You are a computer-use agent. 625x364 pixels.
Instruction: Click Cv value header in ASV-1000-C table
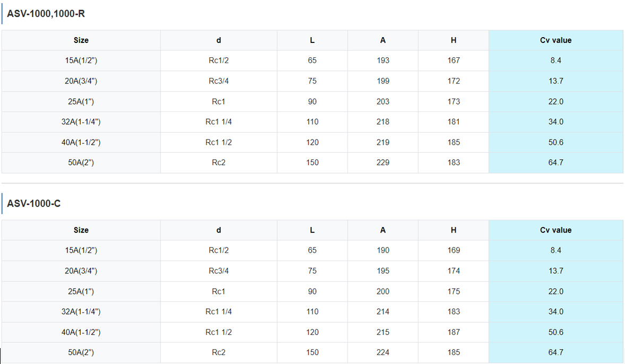pyautogui.click(x=555, y=230)
